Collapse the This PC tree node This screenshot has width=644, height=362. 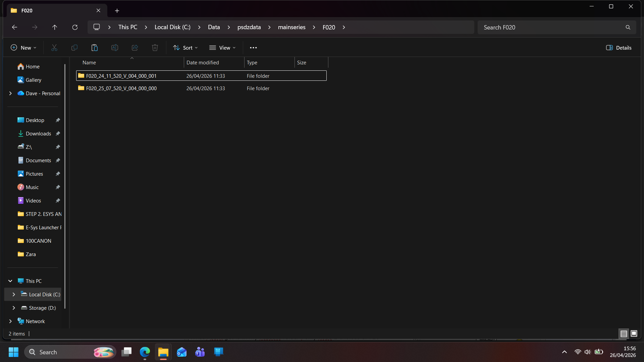[x=10, y=281]
